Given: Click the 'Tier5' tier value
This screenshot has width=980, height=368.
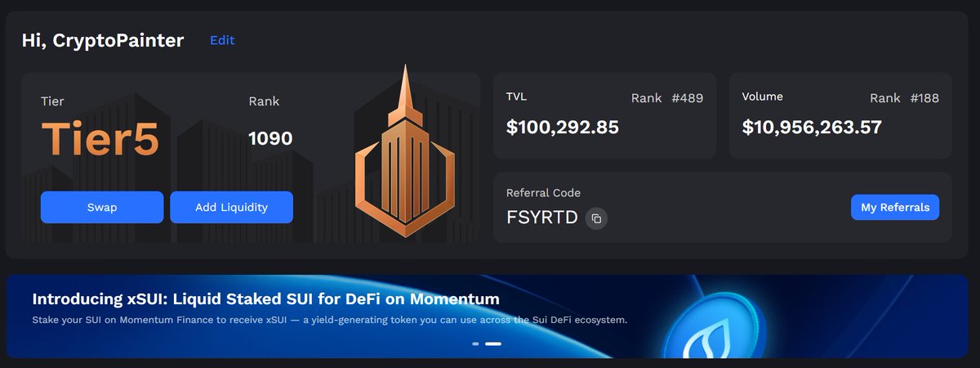Looking at the screenshot, I should click(100, 138).
